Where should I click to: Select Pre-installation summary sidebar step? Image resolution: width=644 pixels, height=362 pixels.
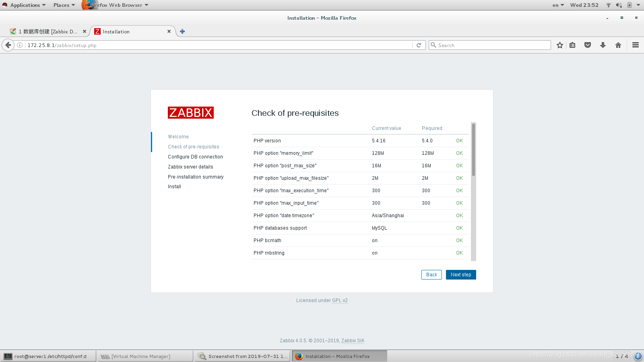point(196,177)
